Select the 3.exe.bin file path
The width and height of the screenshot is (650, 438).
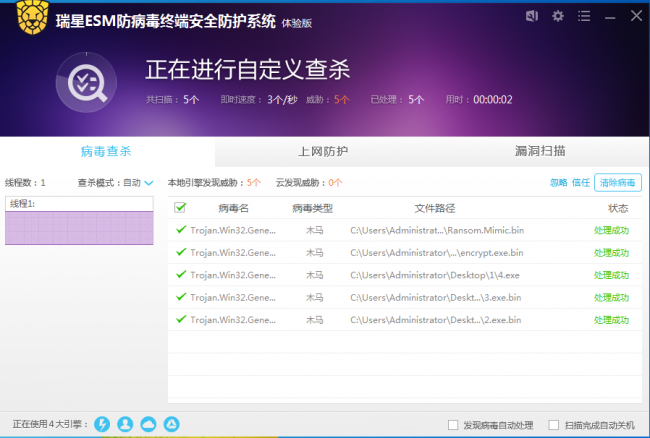436,298
